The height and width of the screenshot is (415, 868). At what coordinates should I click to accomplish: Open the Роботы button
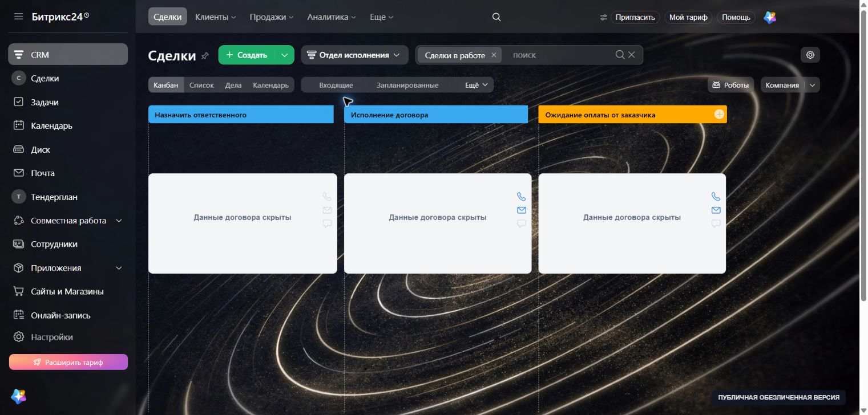click(x=730, y=85)
